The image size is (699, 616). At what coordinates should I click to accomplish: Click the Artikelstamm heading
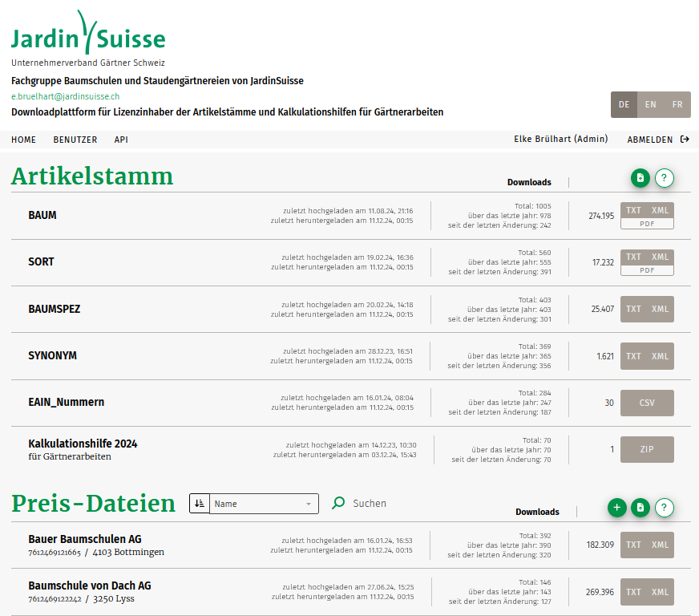(x=92, y=176)
